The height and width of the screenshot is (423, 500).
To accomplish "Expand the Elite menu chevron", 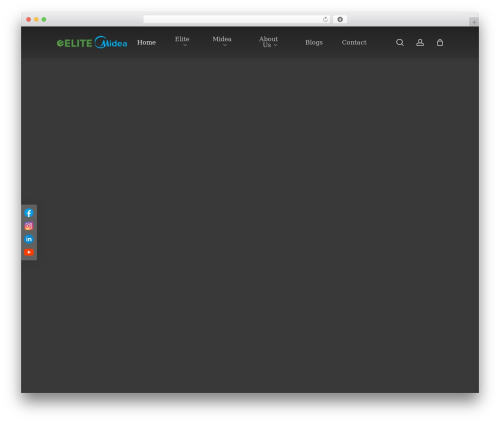I will (185, 45).
